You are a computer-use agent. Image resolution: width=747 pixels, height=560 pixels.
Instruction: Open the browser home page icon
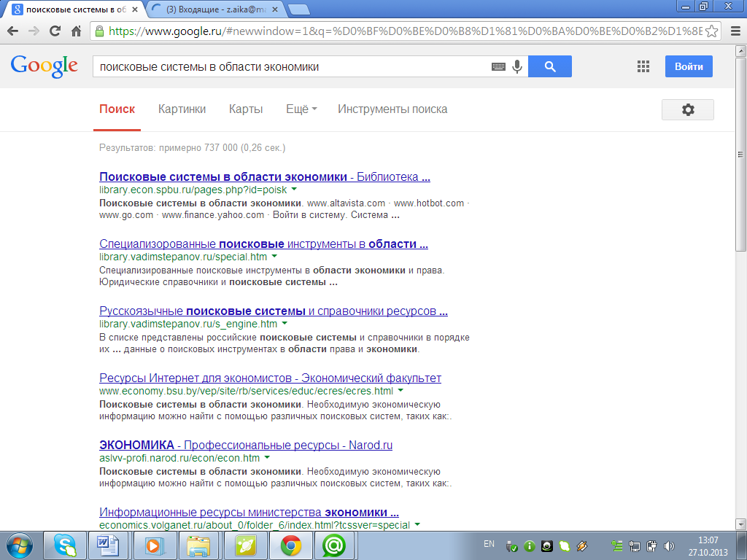coord(76,31)
